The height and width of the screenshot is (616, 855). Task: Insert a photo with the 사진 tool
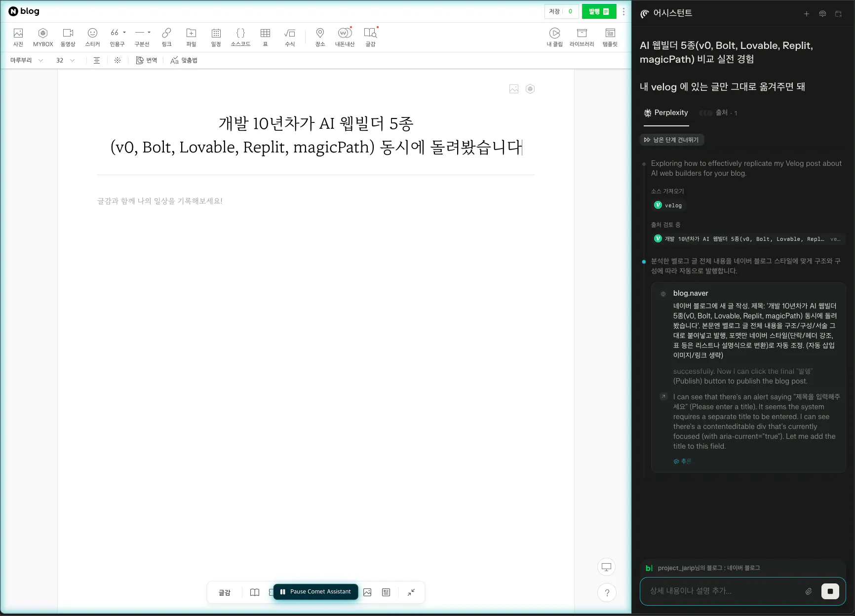18,37
